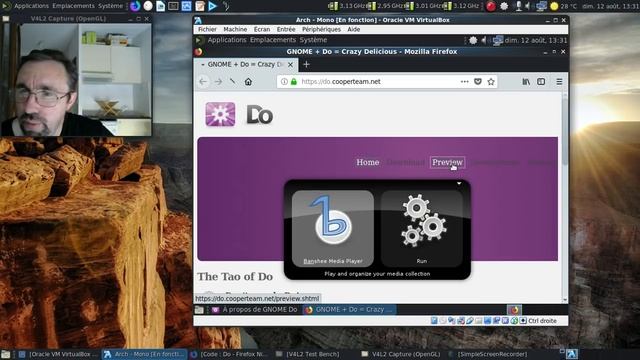
Task: Click the host panel network computers icon
Action: pyautogui.click(x=541, y=6)
